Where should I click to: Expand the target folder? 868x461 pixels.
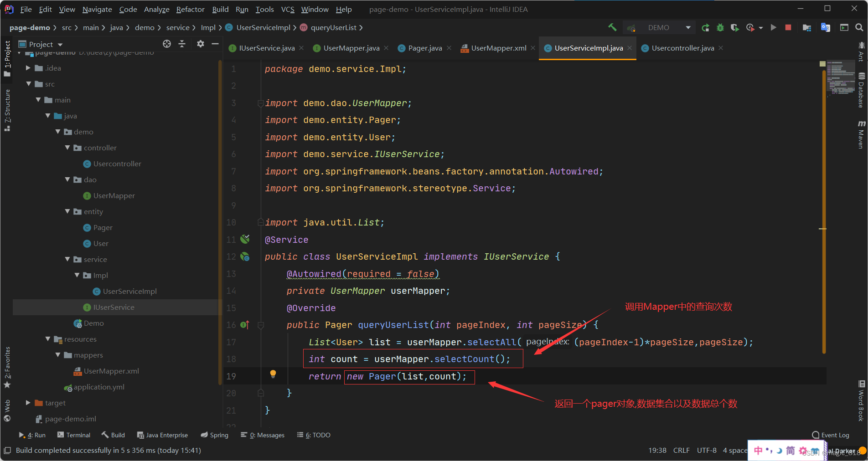tap(28, 403)
